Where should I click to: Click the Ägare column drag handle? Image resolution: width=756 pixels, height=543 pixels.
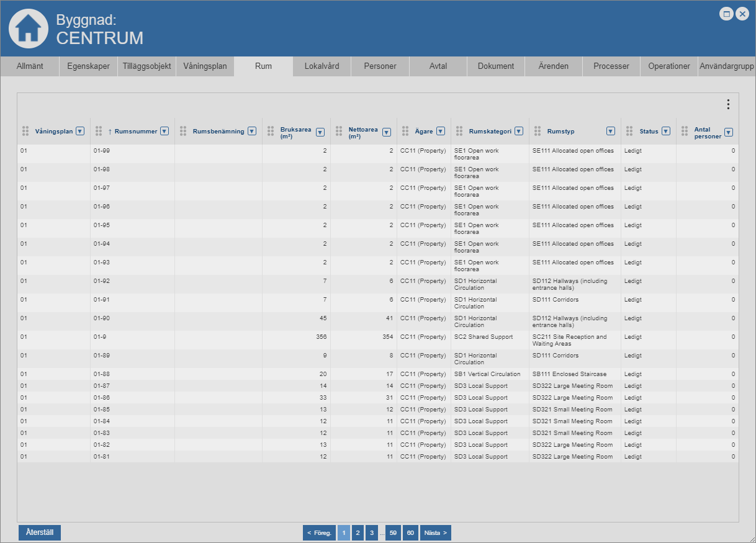coord(405,131)
